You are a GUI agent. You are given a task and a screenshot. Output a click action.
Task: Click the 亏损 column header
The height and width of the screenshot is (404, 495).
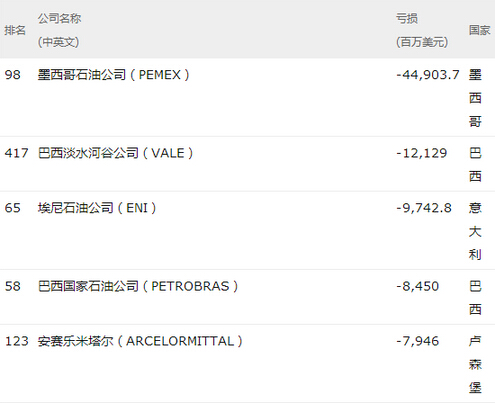click(x=422, y=30)
